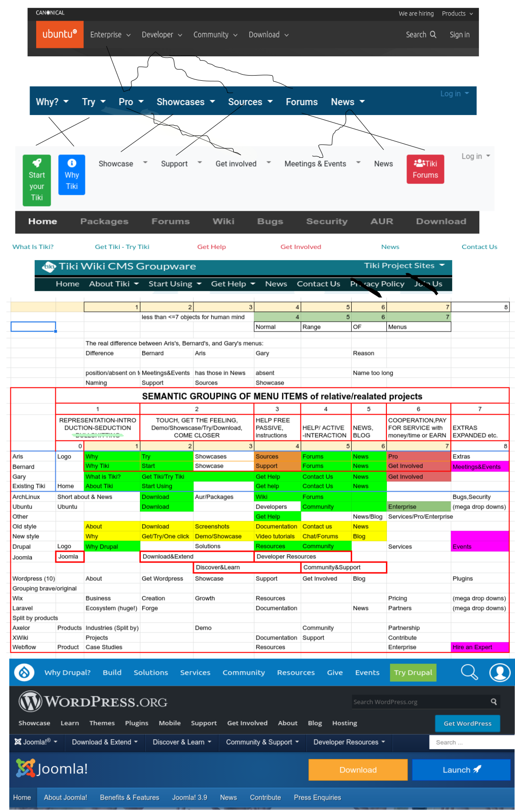
Task: Click the Get Tiki - Try Tiki link
Action: click(x=122, y=247)
